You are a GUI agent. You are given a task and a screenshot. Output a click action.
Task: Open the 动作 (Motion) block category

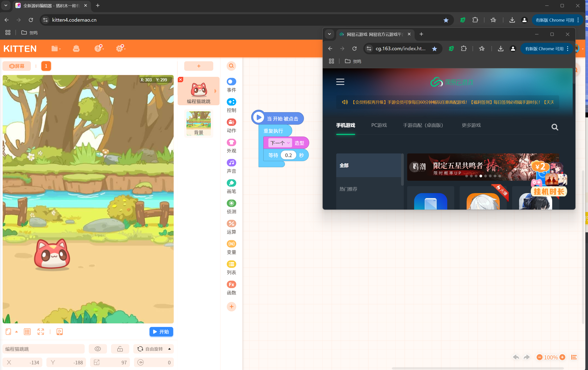231,126
